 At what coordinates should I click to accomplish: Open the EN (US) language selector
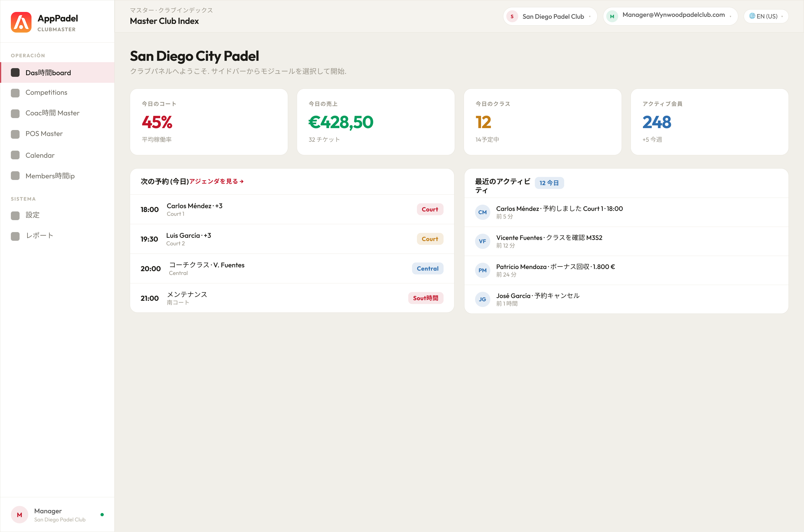pyautogui.click(x=766, y=16)
